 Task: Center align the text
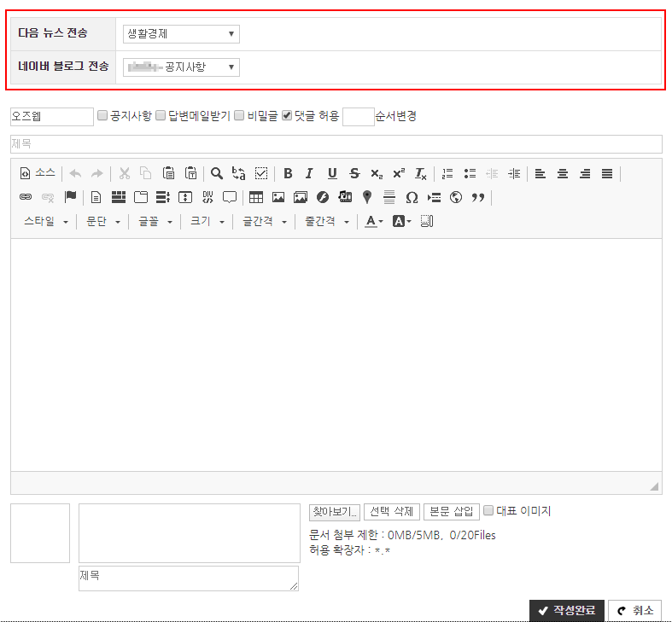(563, 173)
